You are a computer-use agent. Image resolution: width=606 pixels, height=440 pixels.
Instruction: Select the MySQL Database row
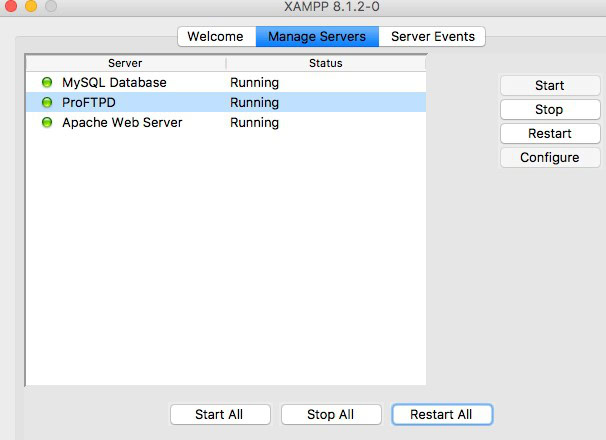tap(226, 82)
